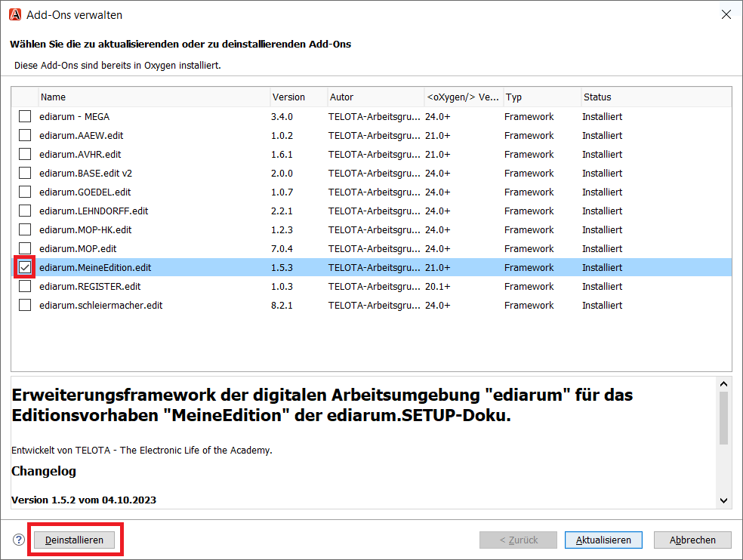Toggle the ediarum.LEHNDORFF.edit checkbox
This screenshot has width=743, height=560.
[25, 211]
